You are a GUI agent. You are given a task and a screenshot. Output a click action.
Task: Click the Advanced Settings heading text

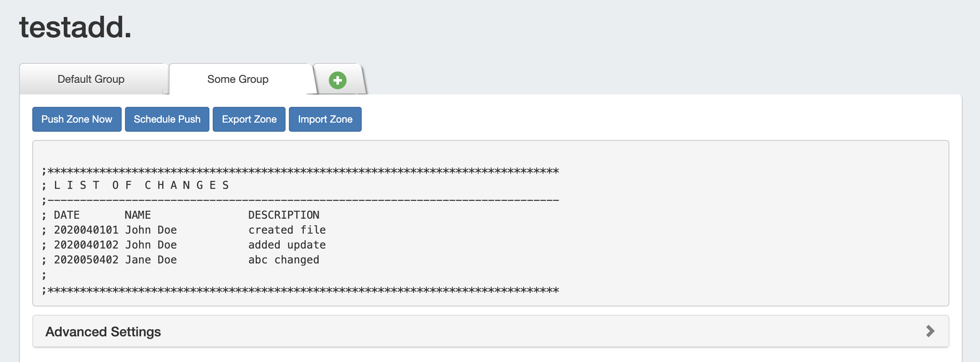(103, 332)
